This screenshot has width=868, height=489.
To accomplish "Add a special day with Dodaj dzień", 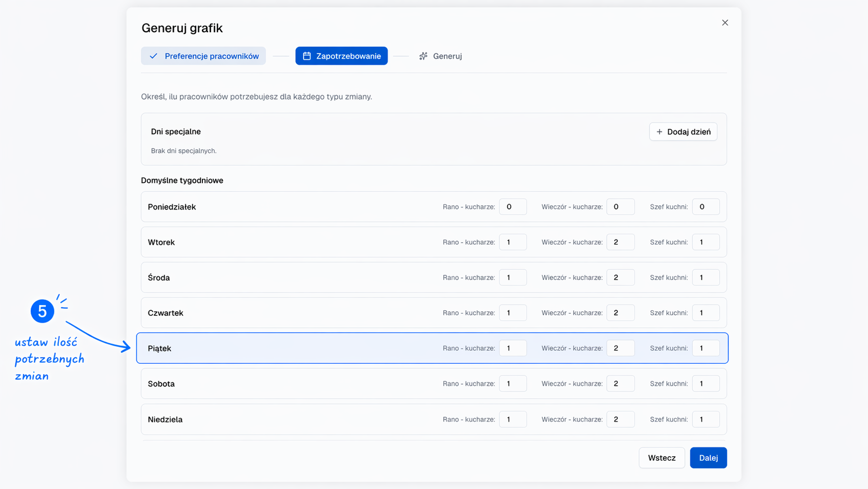I will (683, 132).
